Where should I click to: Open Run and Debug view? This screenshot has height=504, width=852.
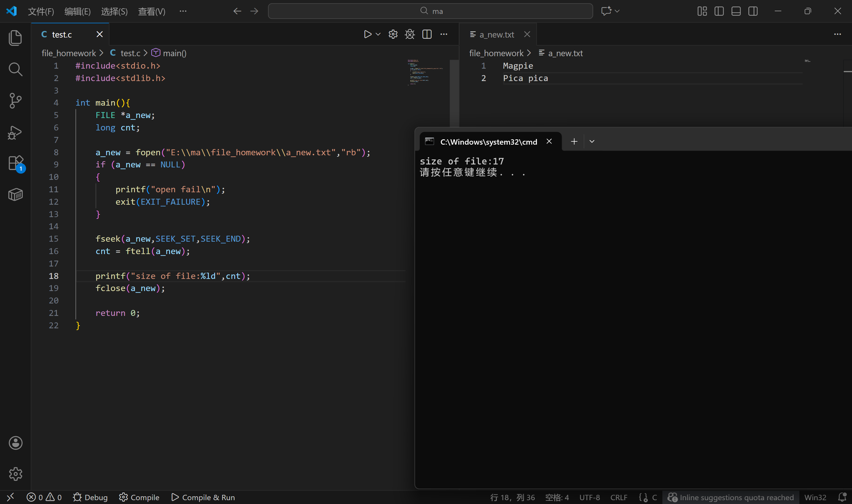(15, 133)
